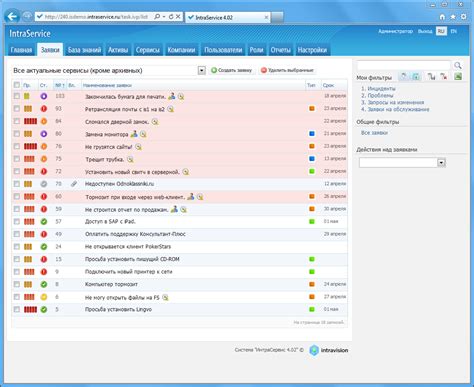The image size is (474, 387).
Task: Click priority bars icon on request 5
Action: [x=30, y=310]
